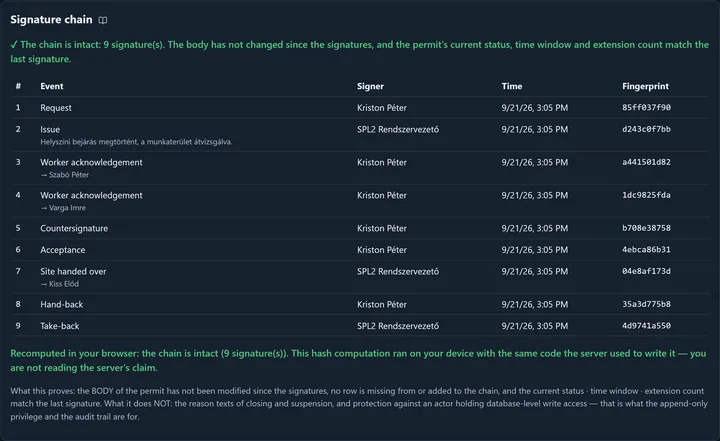Select the Hand-back event
The image size is (720, 441).
pyautogui.click(x=62, y=305)
